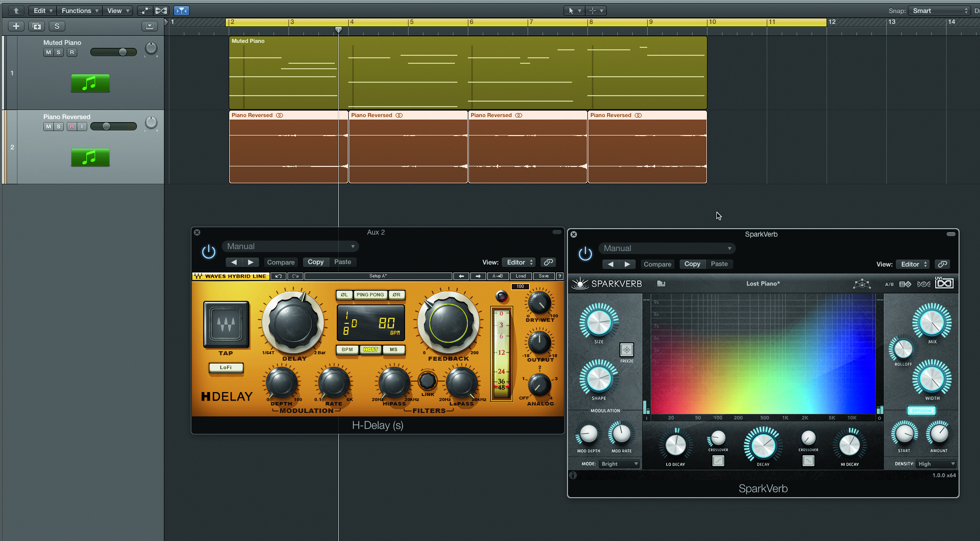Record-enable the Muted Piano track

[72, 52]
